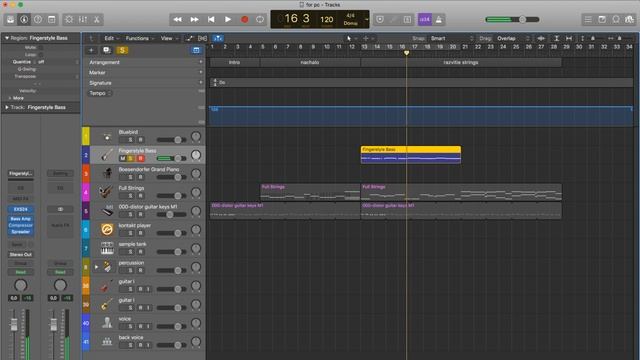Open the display mode dropdown arrow
Image resolution: width=640 pixels, height=360 pixels.
point(366,19)
